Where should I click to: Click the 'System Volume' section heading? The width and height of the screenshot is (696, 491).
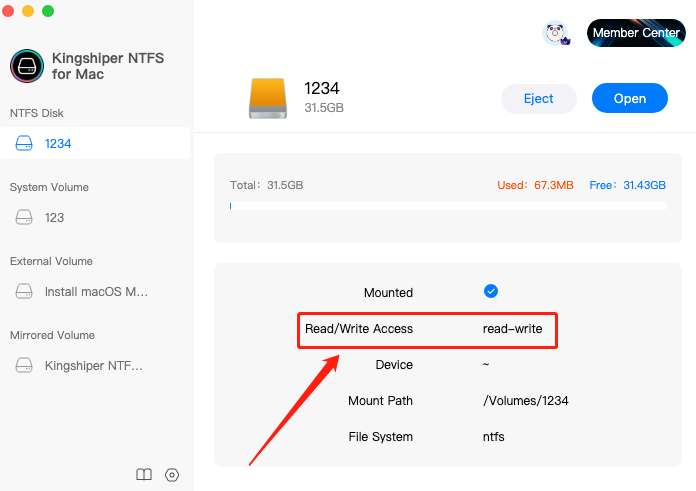[x=49, y=187]
